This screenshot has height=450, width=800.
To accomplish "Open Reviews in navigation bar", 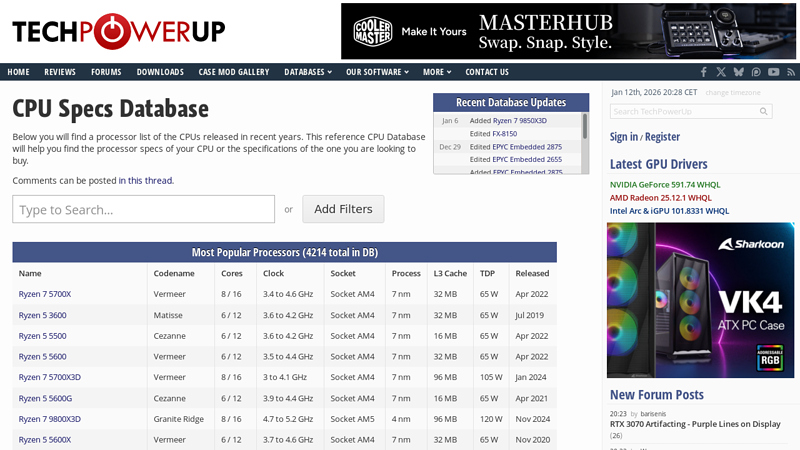I will (60, 72).
